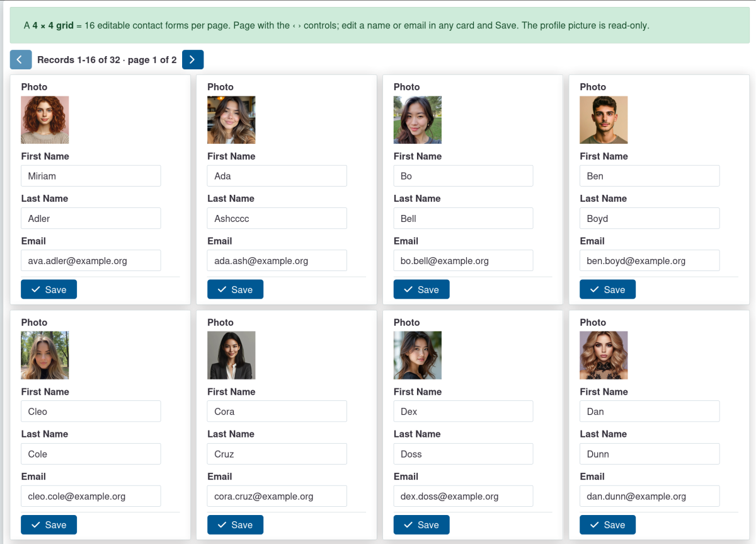Click the previous page arrow button

(21, 60)
